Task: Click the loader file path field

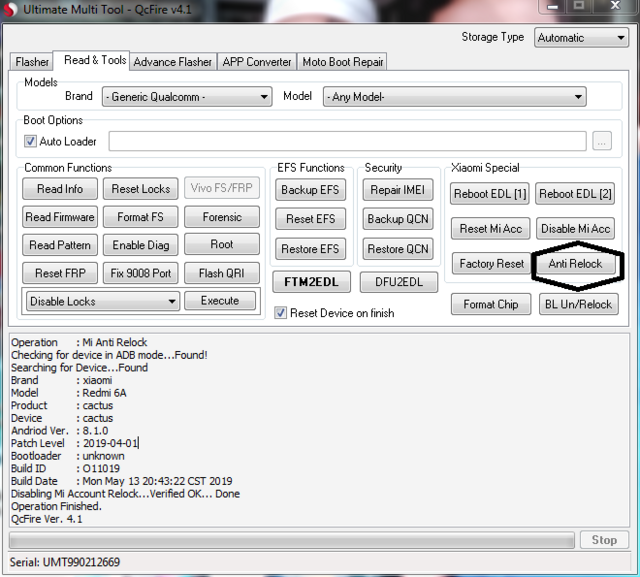Action: coord(348,141)
